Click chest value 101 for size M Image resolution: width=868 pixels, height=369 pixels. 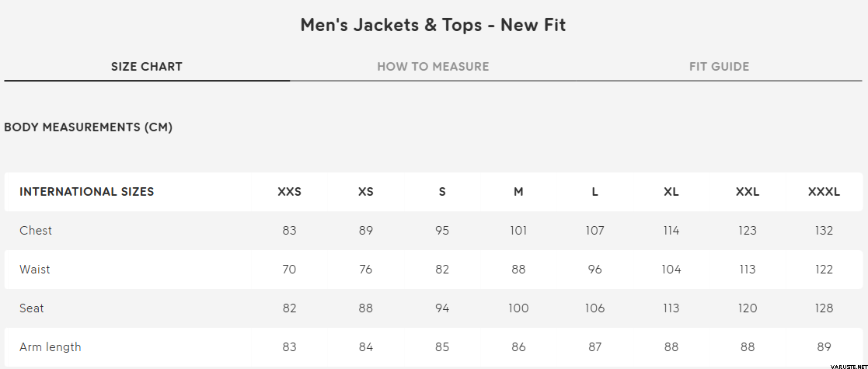[518, 231]
